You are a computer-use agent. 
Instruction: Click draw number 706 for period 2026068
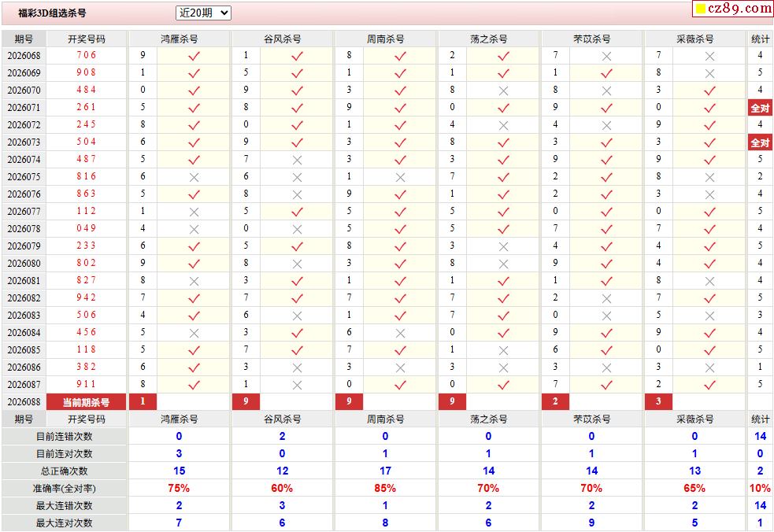(87, 55)
